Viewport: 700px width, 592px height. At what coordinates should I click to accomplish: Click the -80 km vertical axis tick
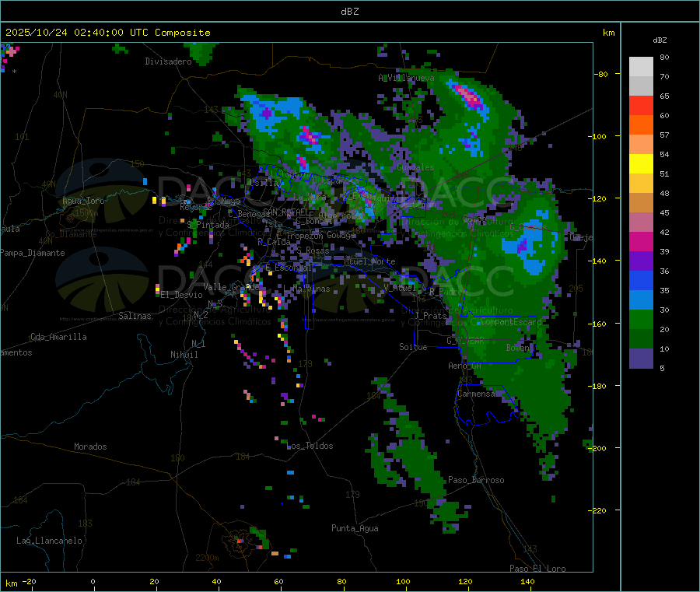coord(601,74)
